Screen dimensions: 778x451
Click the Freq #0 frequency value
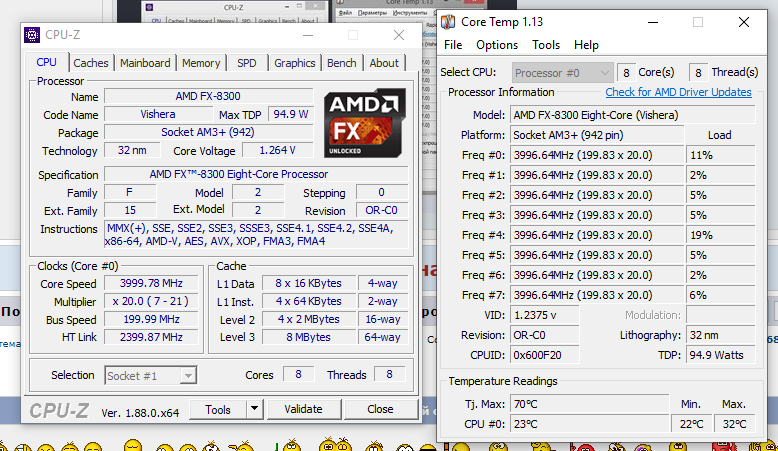pos(597,155)
